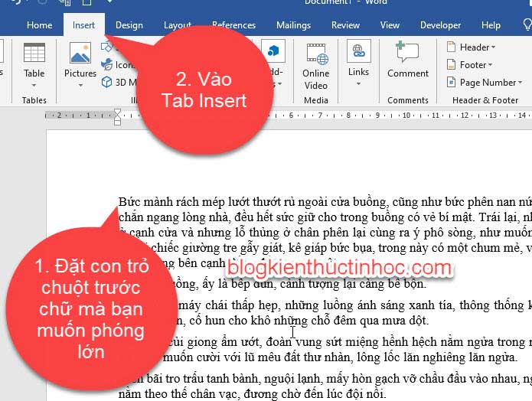
Task: Open the Mailings tab
Action: [x=293, y=25]
